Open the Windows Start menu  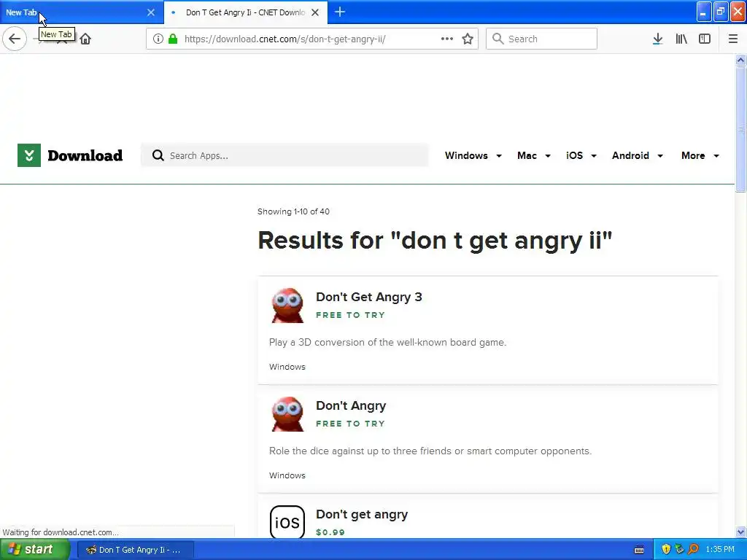tap(34, 549)
